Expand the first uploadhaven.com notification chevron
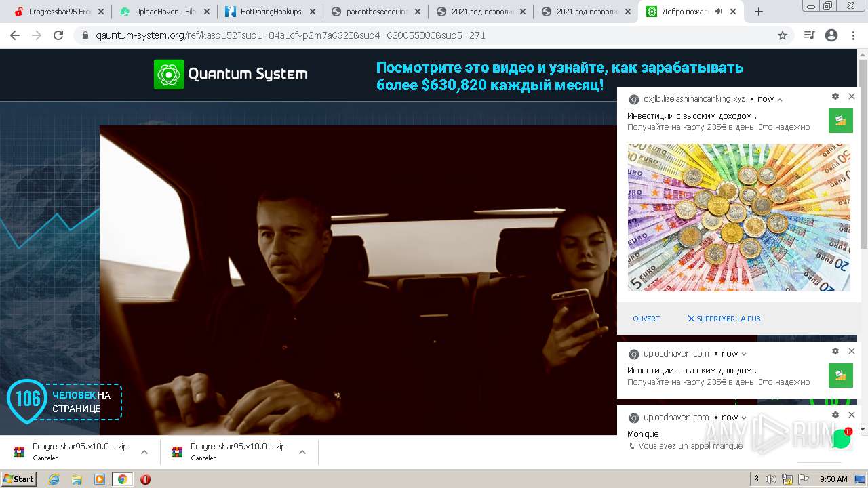The height and width of the screenshot is (488, 868). [x=744, y=354]
